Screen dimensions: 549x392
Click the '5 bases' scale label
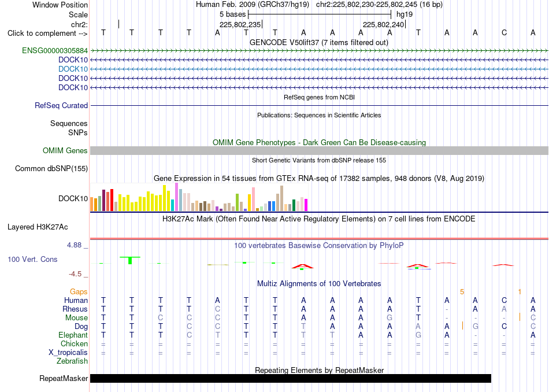[233, 14]
